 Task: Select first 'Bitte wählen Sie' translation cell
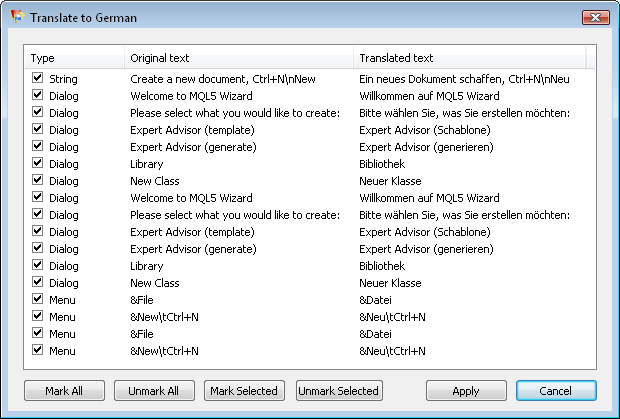point(464,113)
